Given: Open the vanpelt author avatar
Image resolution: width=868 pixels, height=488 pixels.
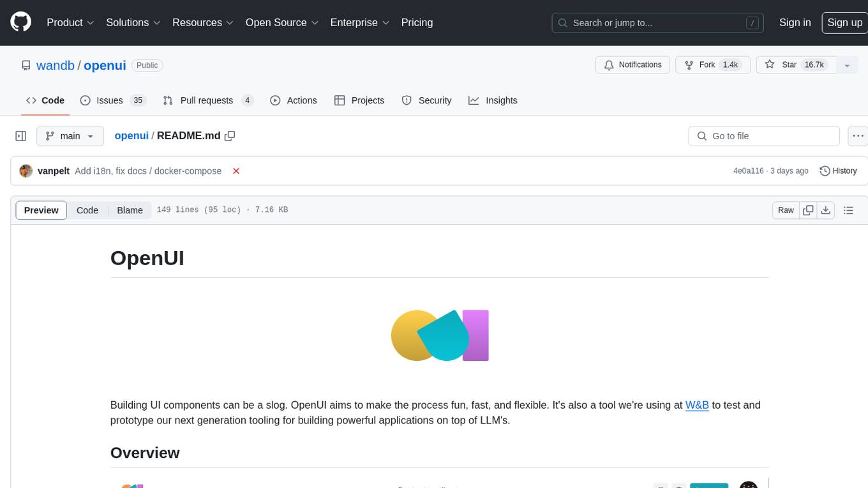Looking at the screenshot, I should click(26, 171).
